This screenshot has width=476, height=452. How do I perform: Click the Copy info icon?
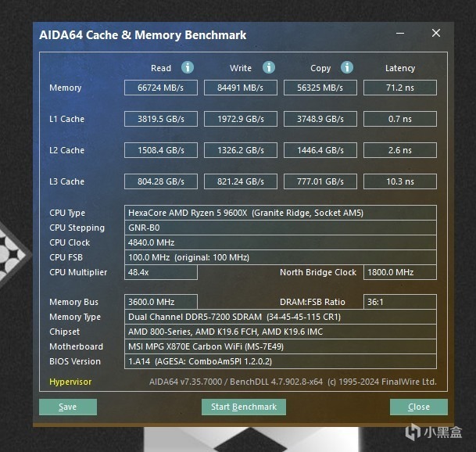tap(347, 67)
